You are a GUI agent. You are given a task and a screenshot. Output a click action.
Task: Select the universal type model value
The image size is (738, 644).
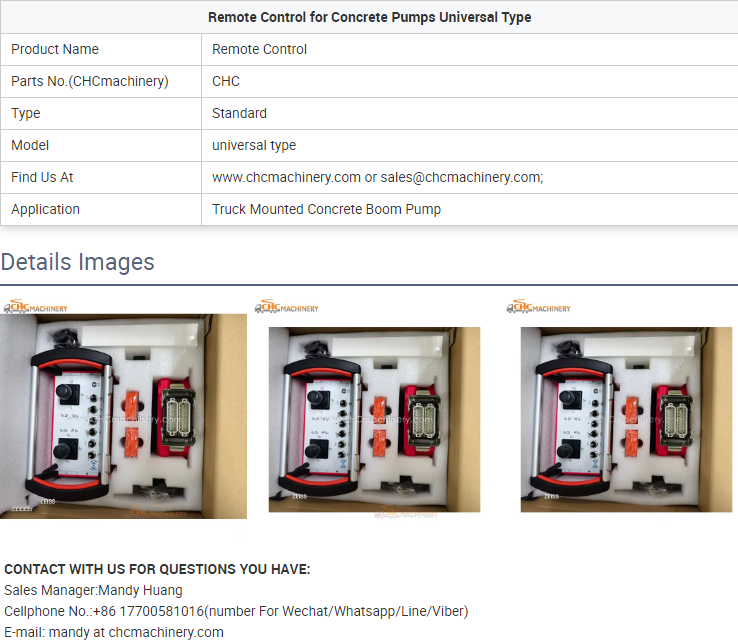254,145
